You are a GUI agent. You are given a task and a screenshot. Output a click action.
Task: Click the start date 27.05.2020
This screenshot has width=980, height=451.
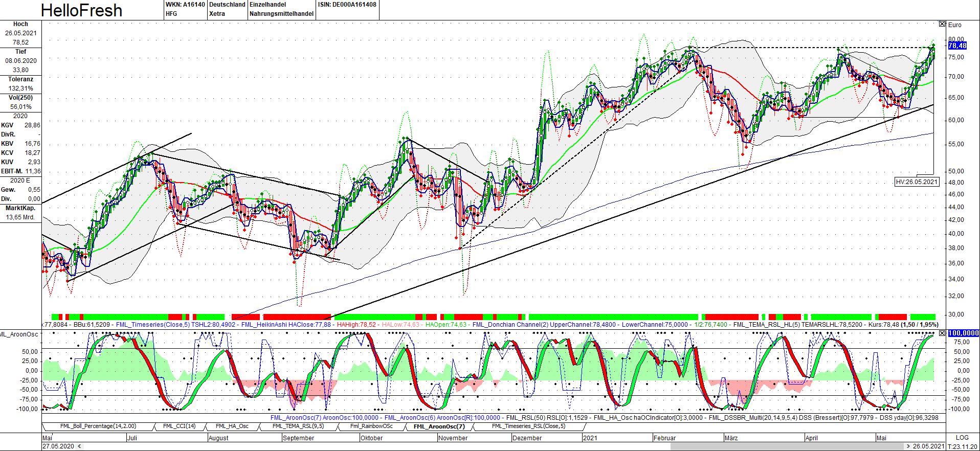tap(58, 446)
